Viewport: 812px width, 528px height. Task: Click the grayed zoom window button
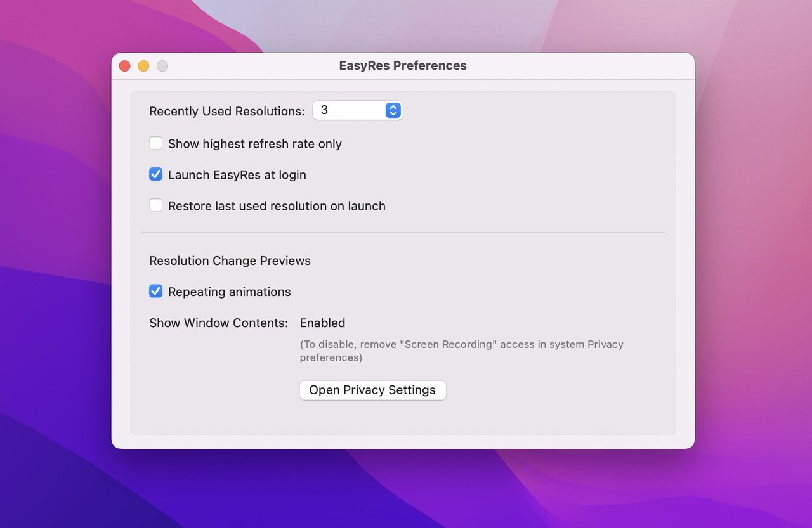[162, 65]
